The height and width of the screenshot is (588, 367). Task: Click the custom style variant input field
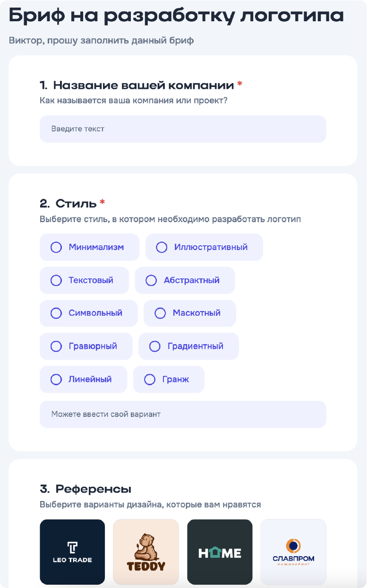coord(183,414)
